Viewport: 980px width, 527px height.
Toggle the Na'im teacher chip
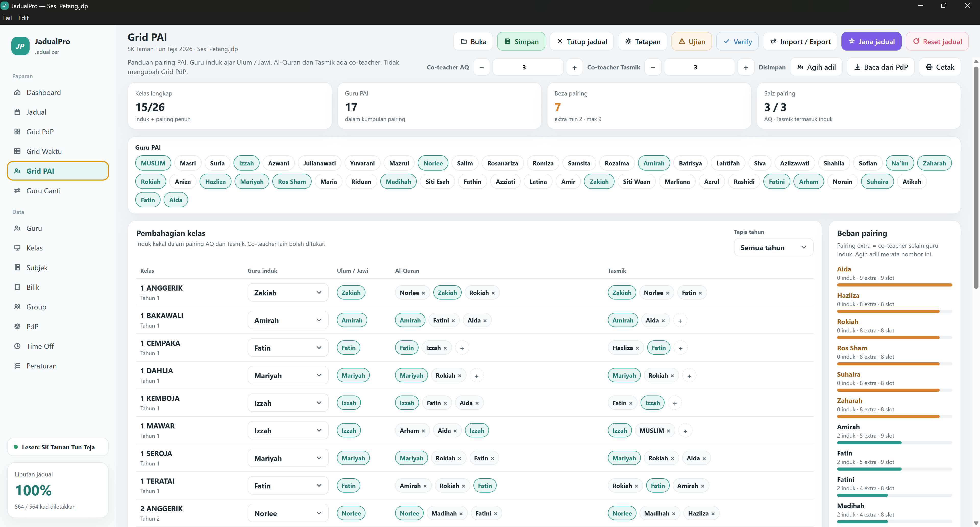coord(900,163)
